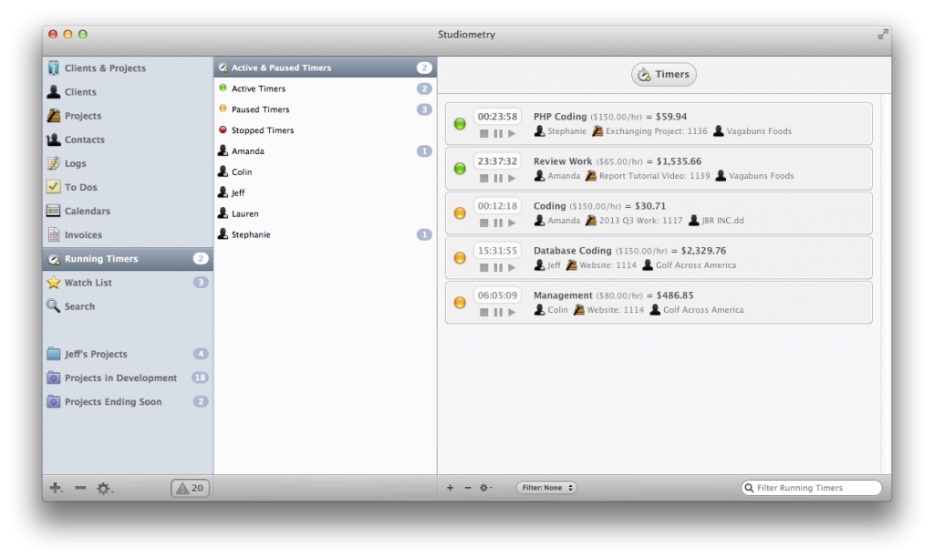Open the gear action menu below the sidebar
This screenshot has height=560, width=934.
103,489
